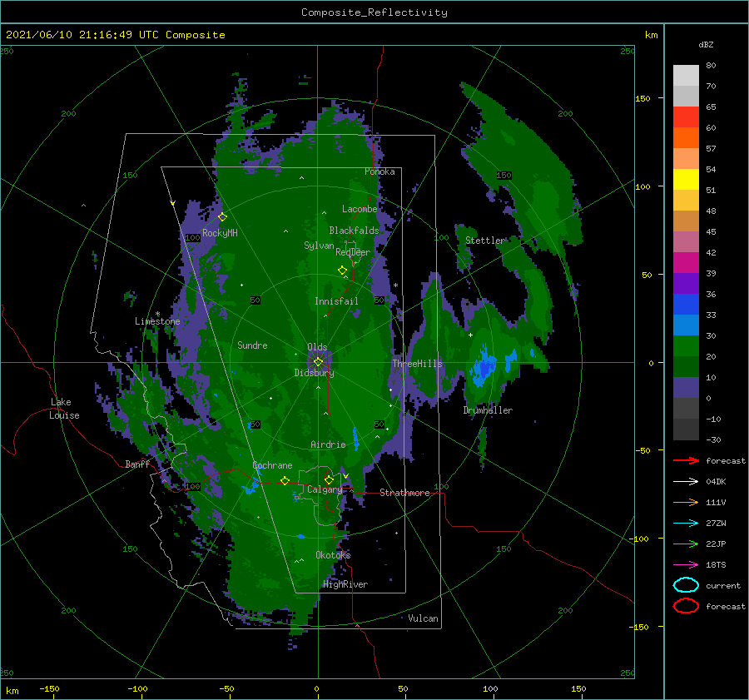Click the cyan 27ZW arrow icon
749x700 pixels.
[686, 524]
